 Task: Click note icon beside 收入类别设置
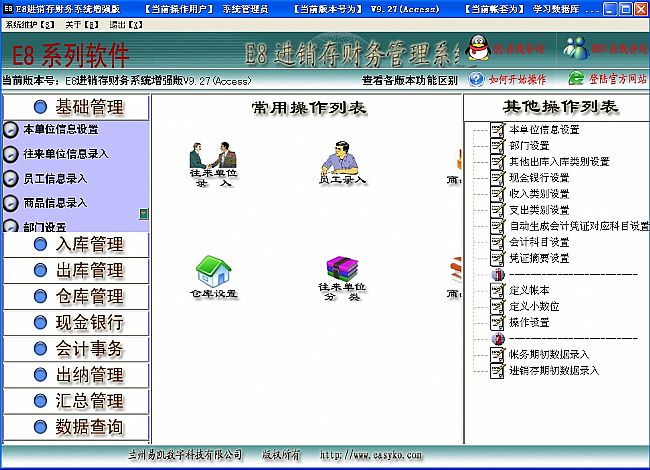pyautogui.click(x=497, y=194)
